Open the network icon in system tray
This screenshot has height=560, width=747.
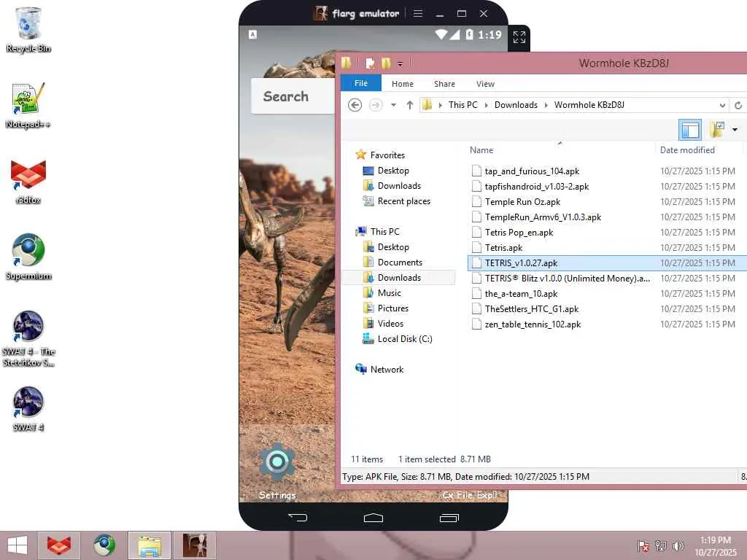pyautogui.click(x=661, y=545)
